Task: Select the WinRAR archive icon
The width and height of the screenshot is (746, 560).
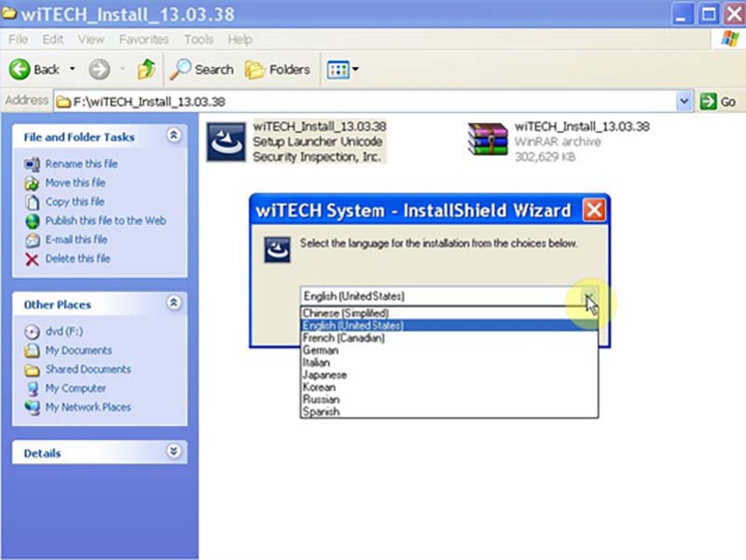Action: [x=488, y=139]
